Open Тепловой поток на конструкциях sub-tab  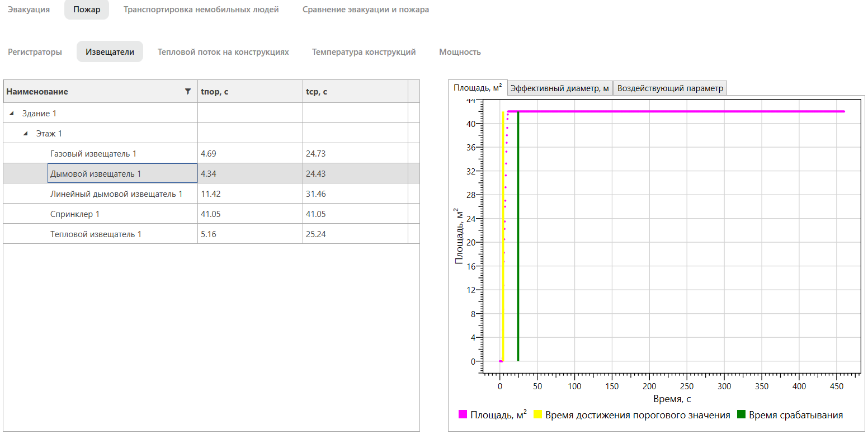(x=223, y=52)
